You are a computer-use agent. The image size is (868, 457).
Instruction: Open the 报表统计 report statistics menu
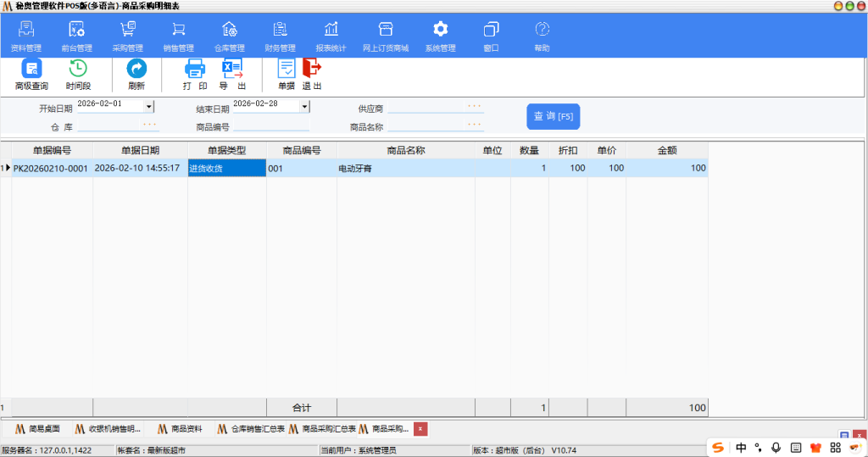[331, 36]
